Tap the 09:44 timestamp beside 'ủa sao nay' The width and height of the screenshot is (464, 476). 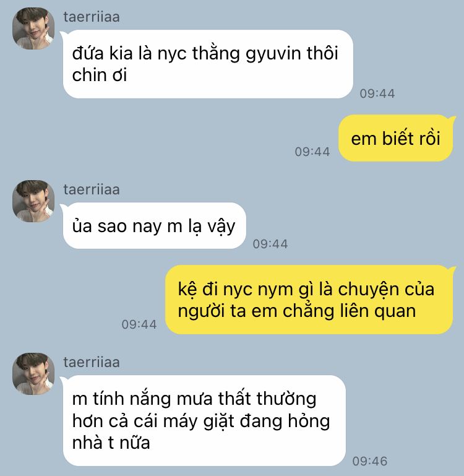pyautogui.click(x=270, y=244)
